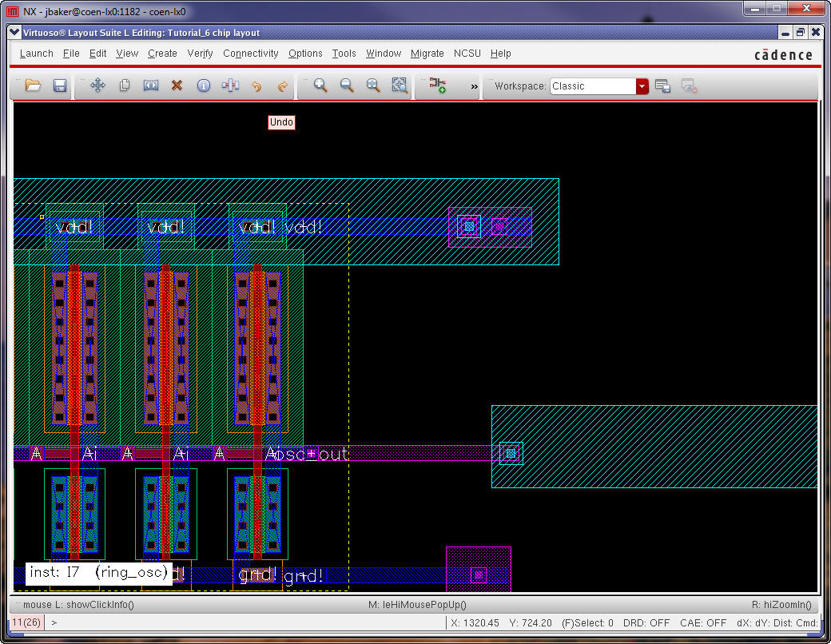This screenshot has width=831, height=644.
Task: Click the command input field at bottom
Action: [240, 622]
